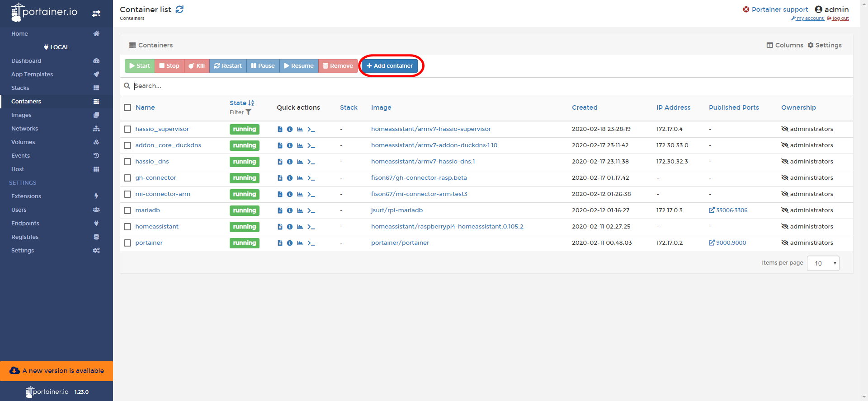Open console icon for gh-connector

[x=311, y=178]
